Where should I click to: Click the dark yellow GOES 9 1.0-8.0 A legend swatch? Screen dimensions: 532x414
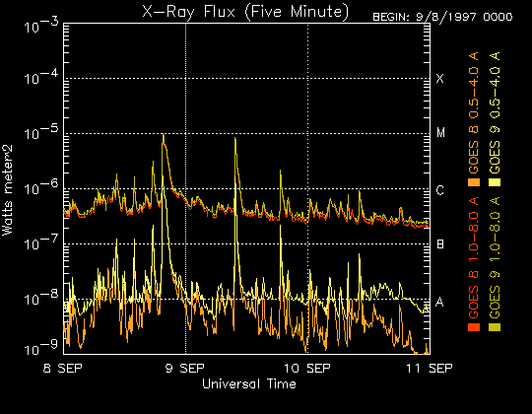pos(495,327)
